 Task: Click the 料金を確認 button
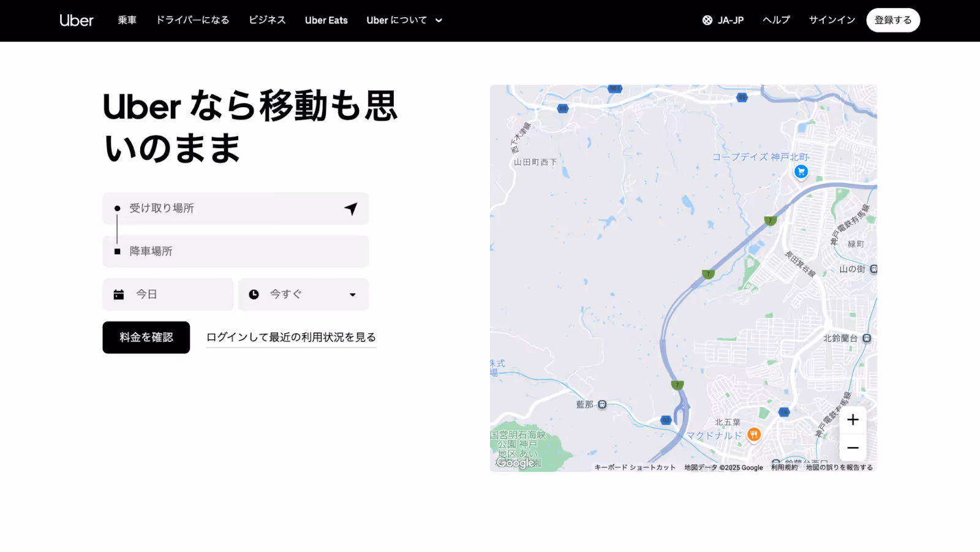[x=146, y=338]
